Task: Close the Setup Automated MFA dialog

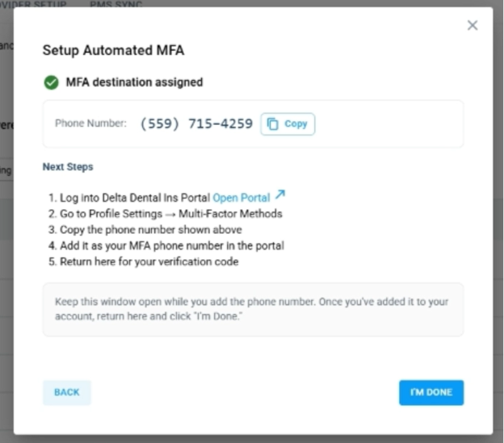Action: 472,26
